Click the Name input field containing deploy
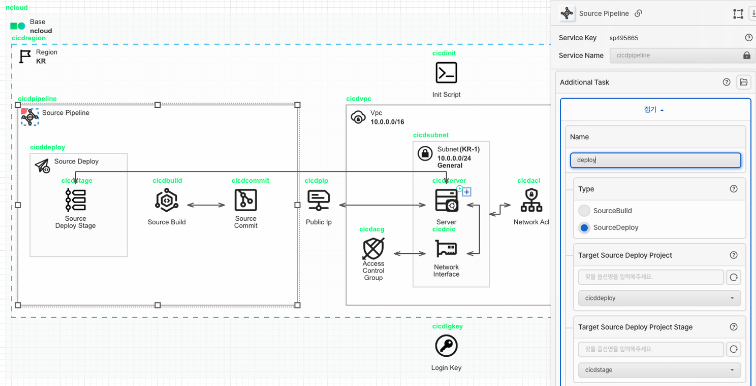This screenshot has width=756, height=386. [655, 160]
